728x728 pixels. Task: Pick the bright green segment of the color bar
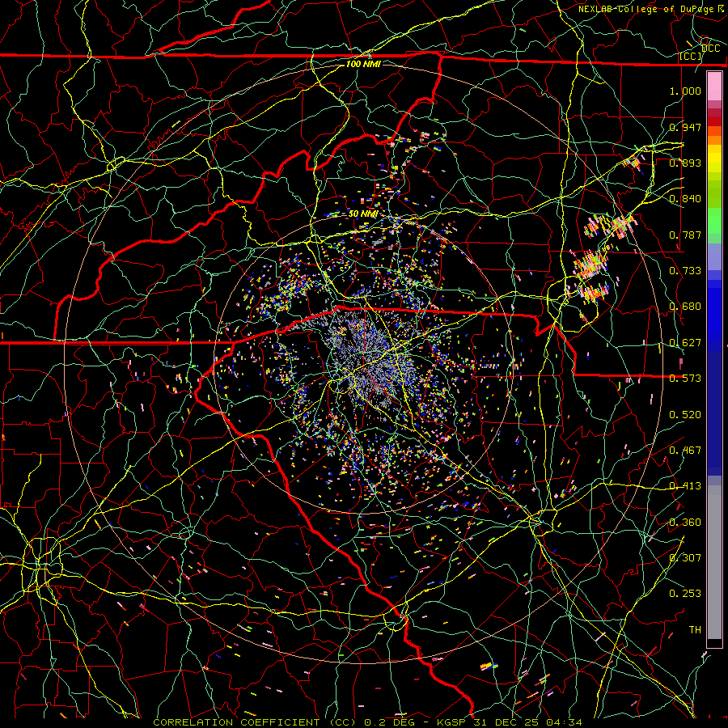coord(714,221)
